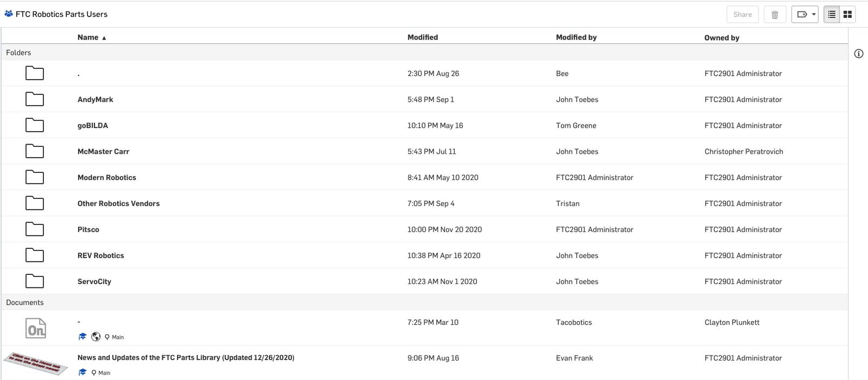
Task: Open News and Updates document thumbnail
Action: coord(35,363)
